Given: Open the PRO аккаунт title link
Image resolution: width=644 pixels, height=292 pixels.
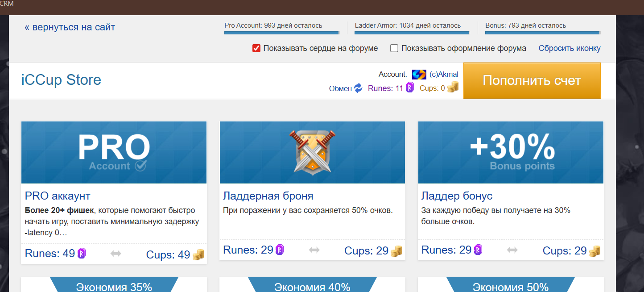Looking at the screenshot, I should (x=58, y=196).
